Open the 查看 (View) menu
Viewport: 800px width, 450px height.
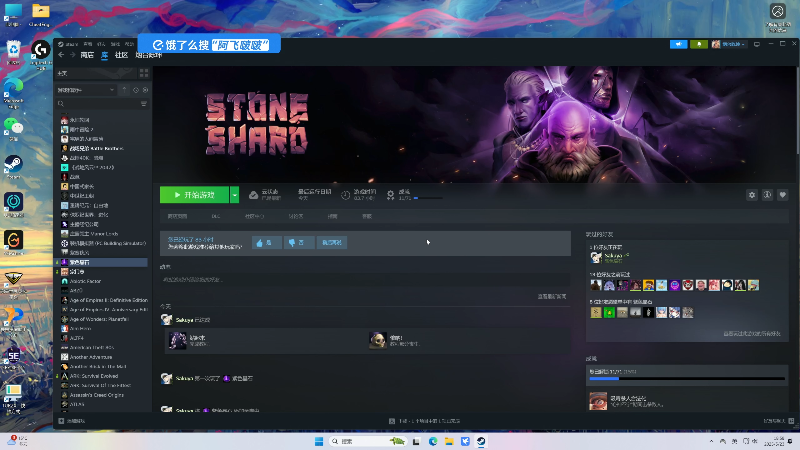(88, 44)
